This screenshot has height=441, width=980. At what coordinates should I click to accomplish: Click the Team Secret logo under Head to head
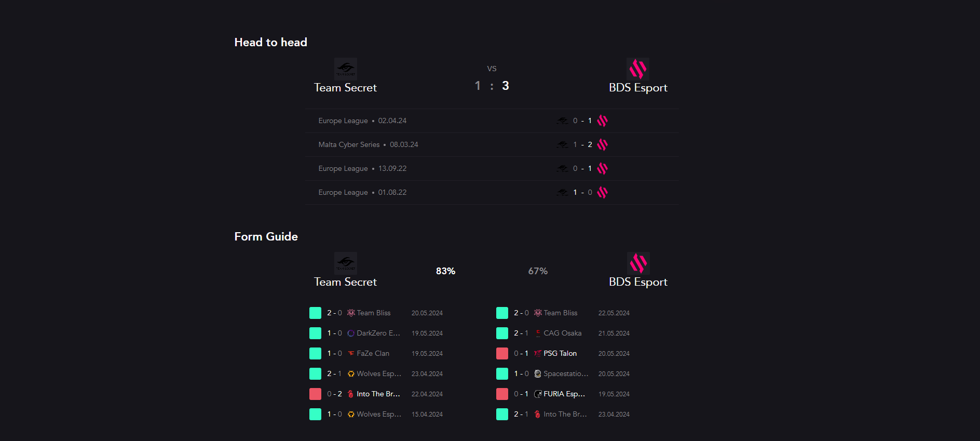346,69
